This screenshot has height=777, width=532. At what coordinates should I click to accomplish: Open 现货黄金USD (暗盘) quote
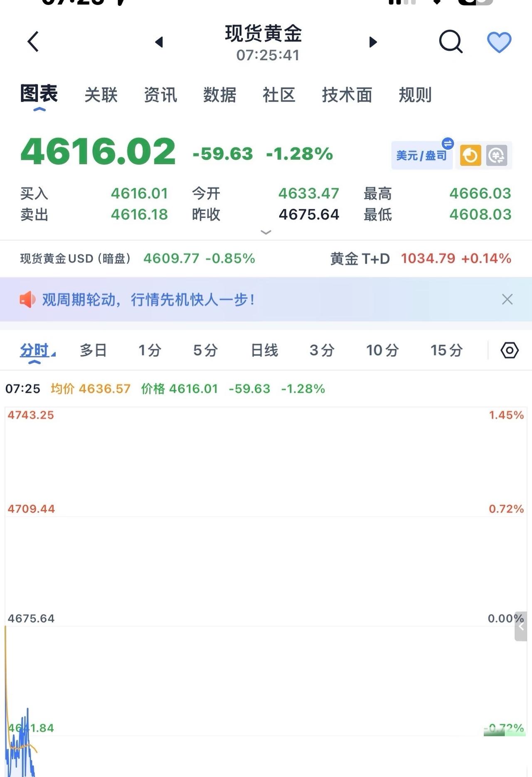[137, 259]
